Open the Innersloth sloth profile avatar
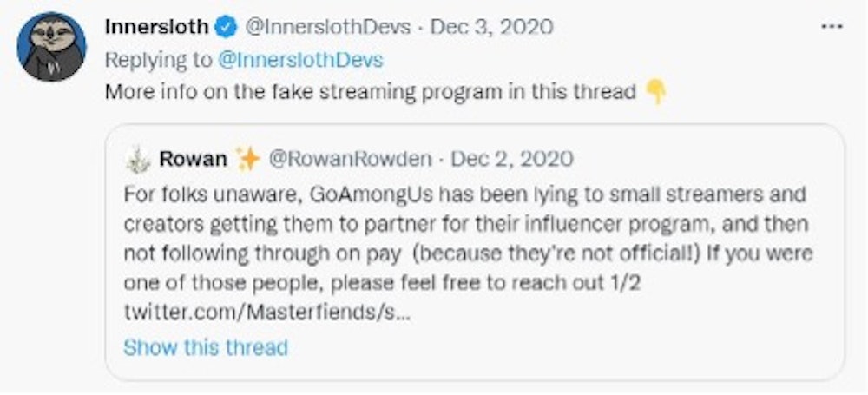Screen dimensions: 868x395 (x=51, y=47)
